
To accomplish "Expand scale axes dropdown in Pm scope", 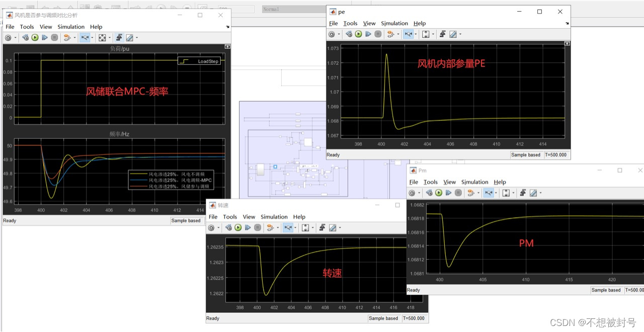I will click(x=513, y=193).
